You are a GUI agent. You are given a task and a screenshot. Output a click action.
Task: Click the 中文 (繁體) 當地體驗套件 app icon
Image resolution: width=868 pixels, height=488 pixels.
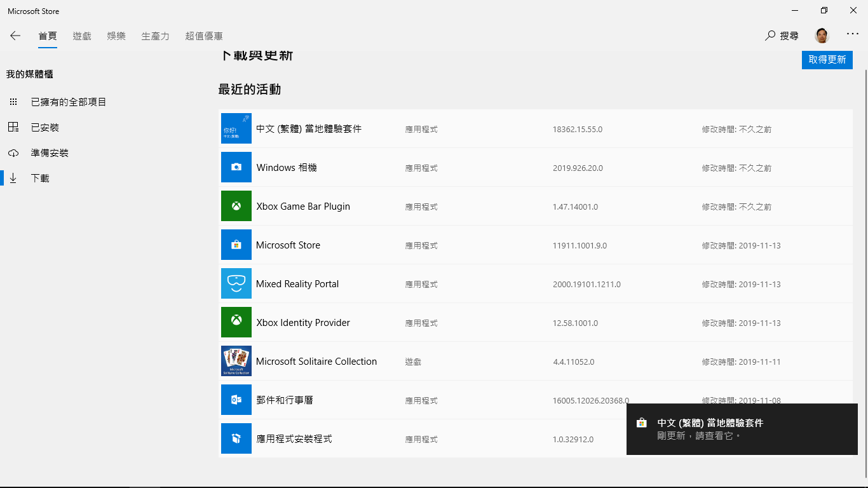[x=236, y=128]
